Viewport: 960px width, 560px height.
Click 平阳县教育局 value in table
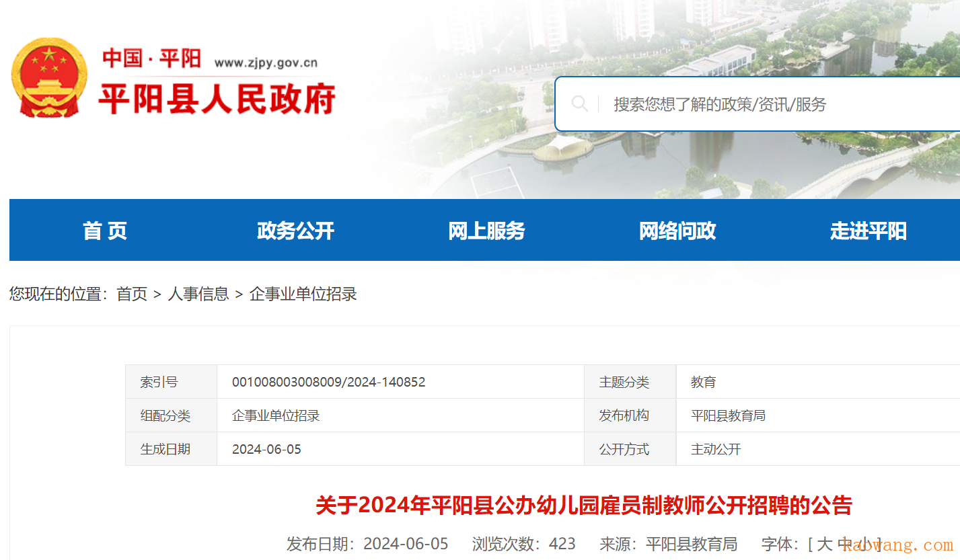point(729,415)
